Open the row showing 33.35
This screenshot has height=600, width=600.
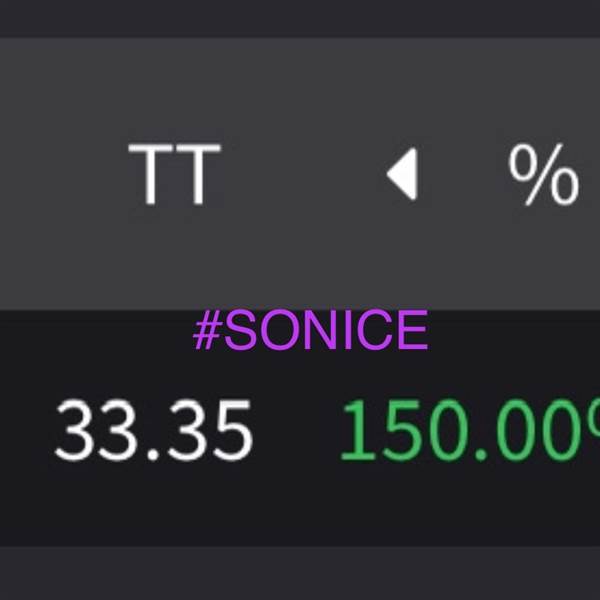click(153, 431)
